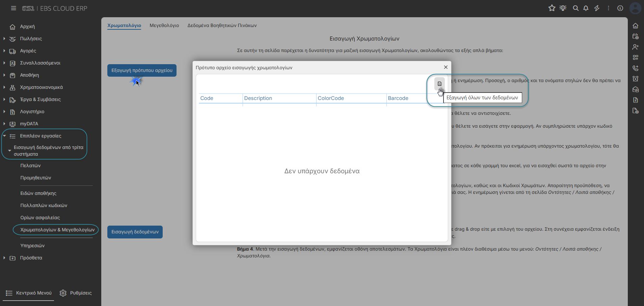
Task: Click the search magnifier icon
Action: (x=576, y=8)
